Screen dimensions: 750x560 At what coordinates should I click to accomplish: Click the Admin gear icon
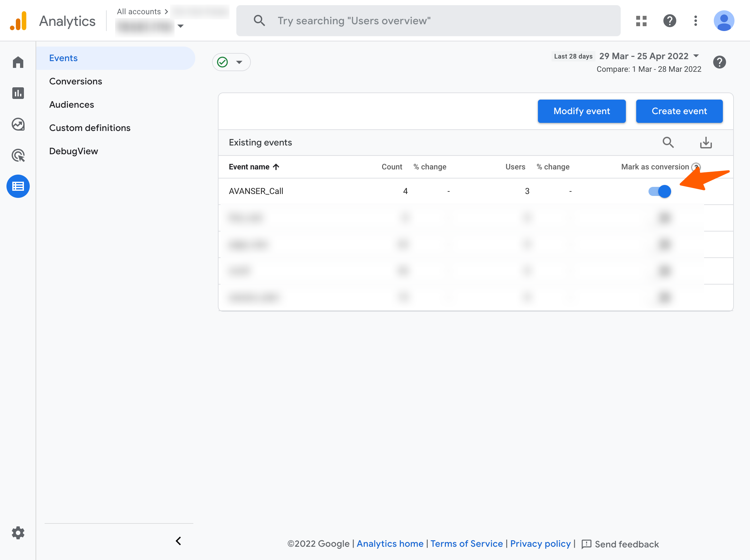tap(18, 533)
